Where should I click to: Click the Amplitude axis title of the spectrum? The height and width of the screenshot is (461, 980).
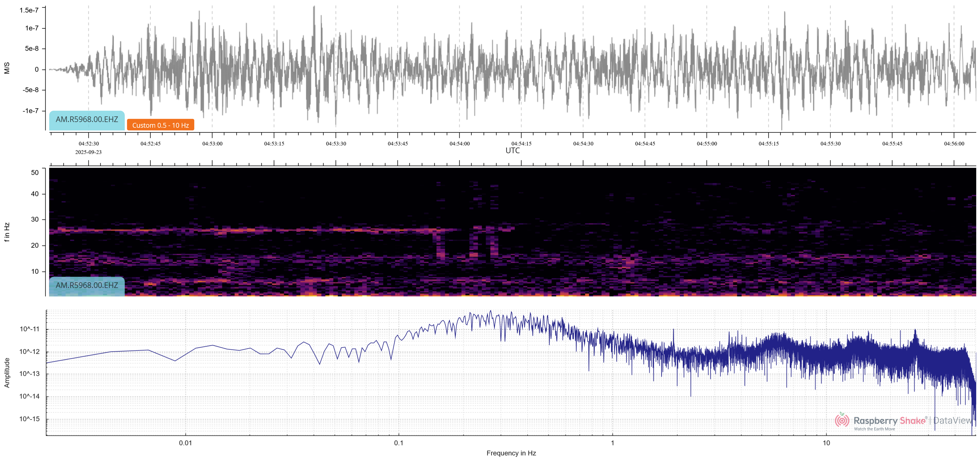click(x=7, y=372)
